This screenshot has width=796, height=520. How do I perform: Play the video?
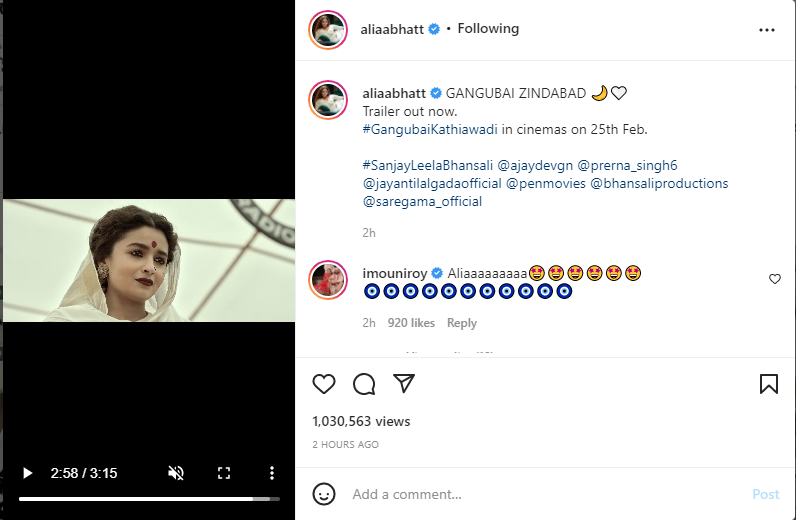point(28,473)
